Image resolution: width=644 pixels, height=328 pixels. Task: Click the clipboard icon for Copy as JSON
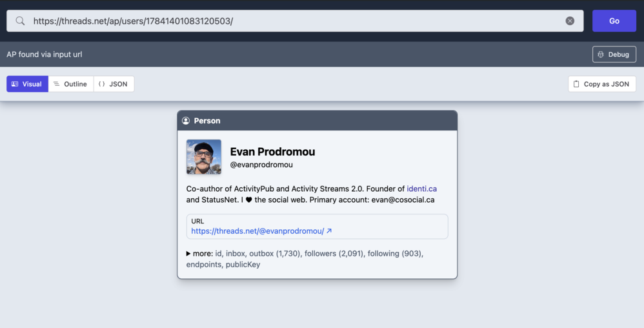(576, 84)
